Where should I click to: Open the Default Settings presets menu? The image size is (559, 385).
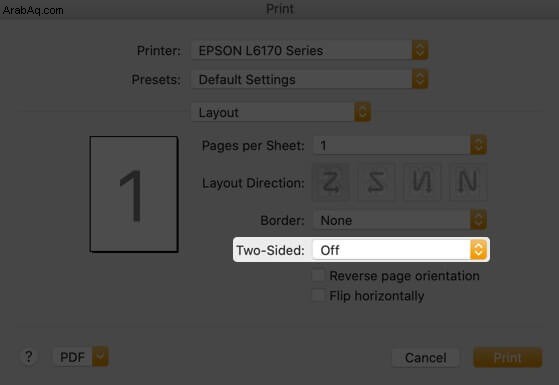point(310,79)
